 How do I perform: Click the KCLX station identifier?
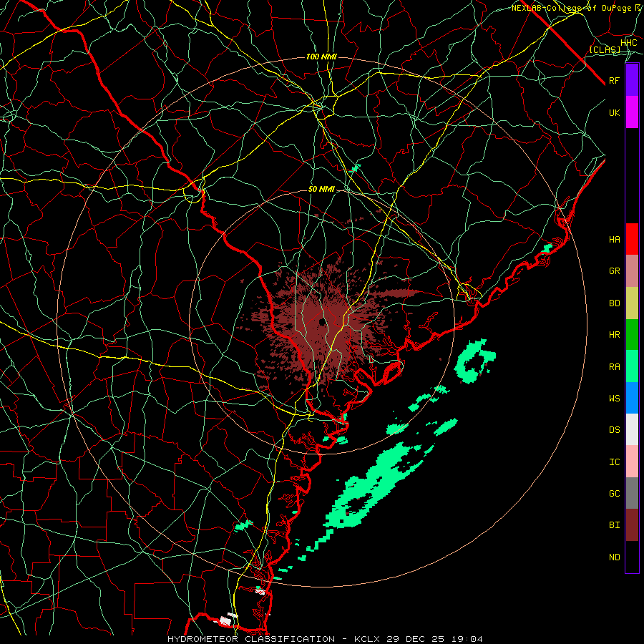[369, 639]
